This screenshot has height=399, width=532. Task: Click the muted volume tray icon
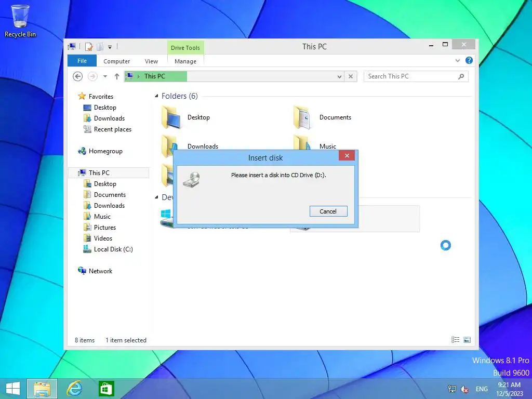[x=464, y=390]
